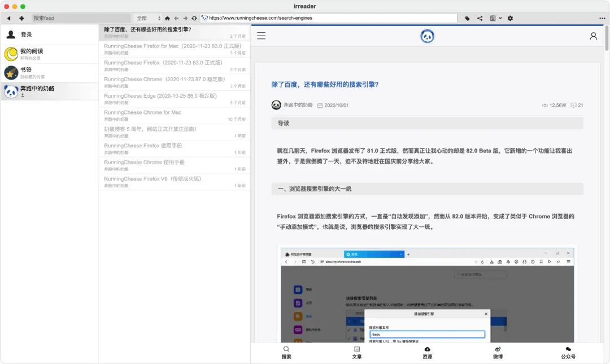Open the 公众号 tab at page bottom
The image size is (610, 364).
tap(568, 353)
